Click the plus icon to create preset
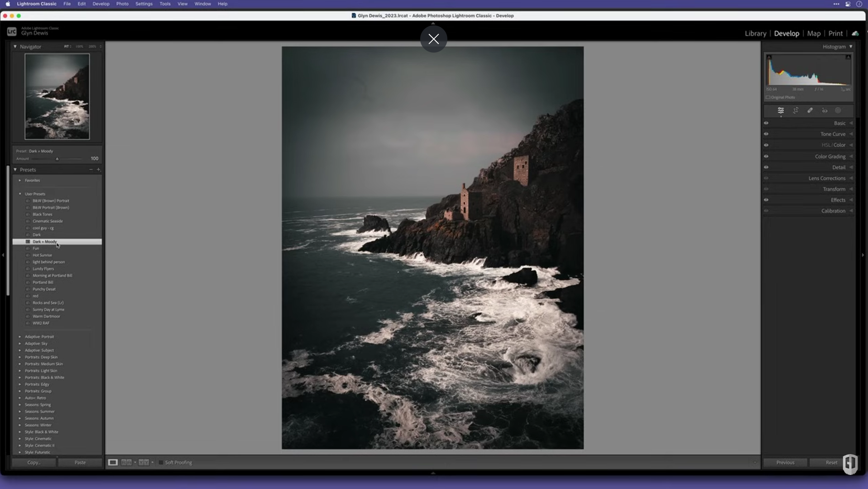868x489 pixels. pos(99,169)
